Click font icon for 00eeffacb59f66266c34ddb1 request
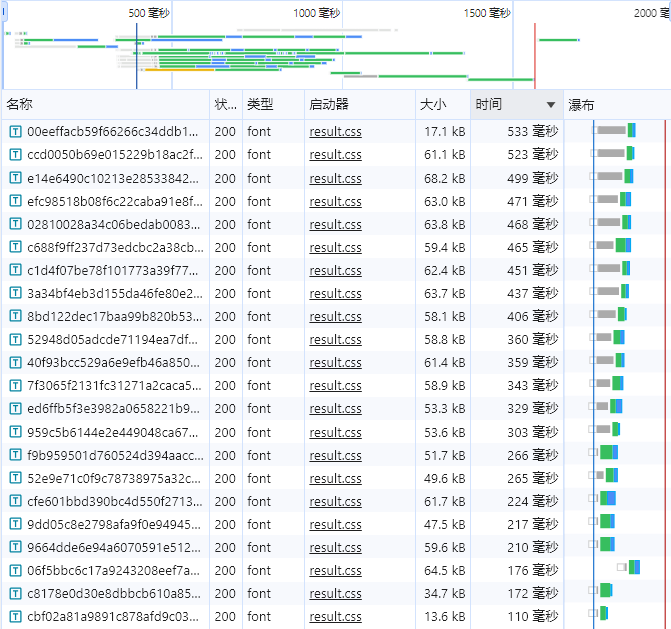Viewport: 671px width, 629px height. tap(15, 132)
